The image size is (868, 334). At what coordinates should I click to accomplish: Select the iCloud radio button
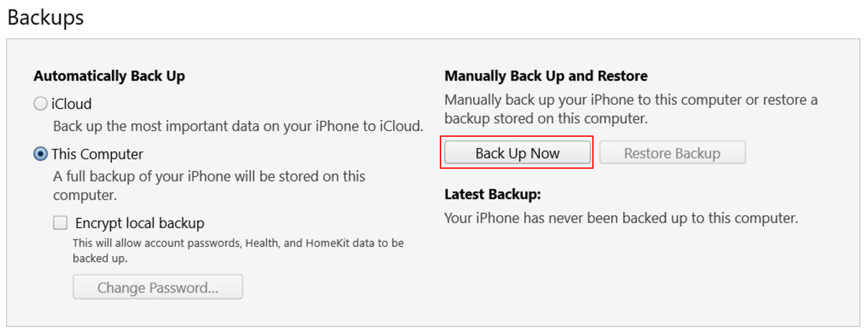point(40,103)
